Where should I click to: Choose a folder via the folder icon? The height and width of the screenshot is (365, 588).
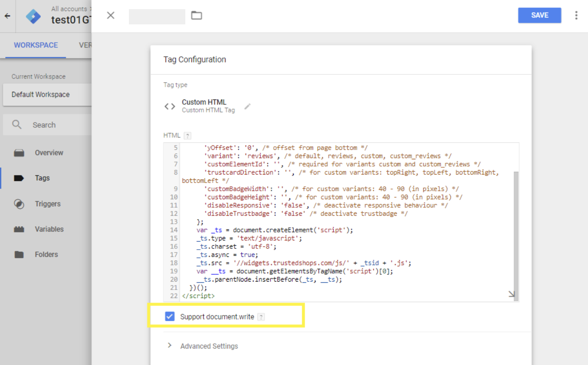tap(196, 15)
